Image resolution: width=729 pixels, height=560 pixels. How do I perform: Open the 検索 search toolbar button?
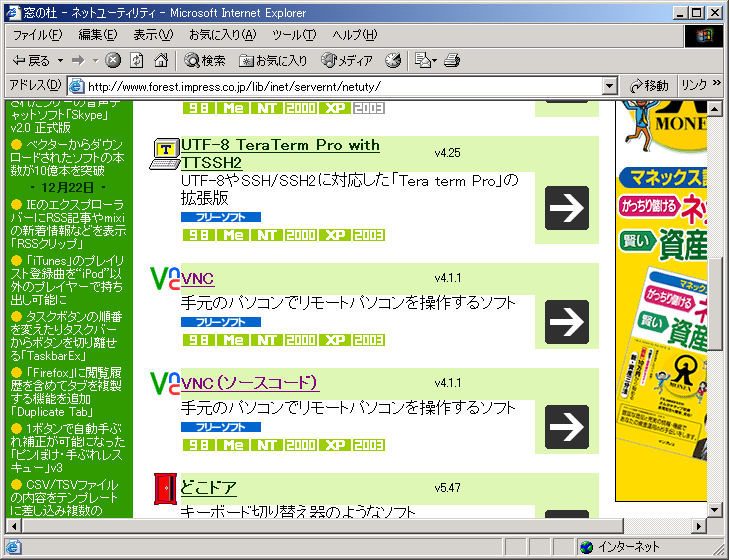[205, 60]
